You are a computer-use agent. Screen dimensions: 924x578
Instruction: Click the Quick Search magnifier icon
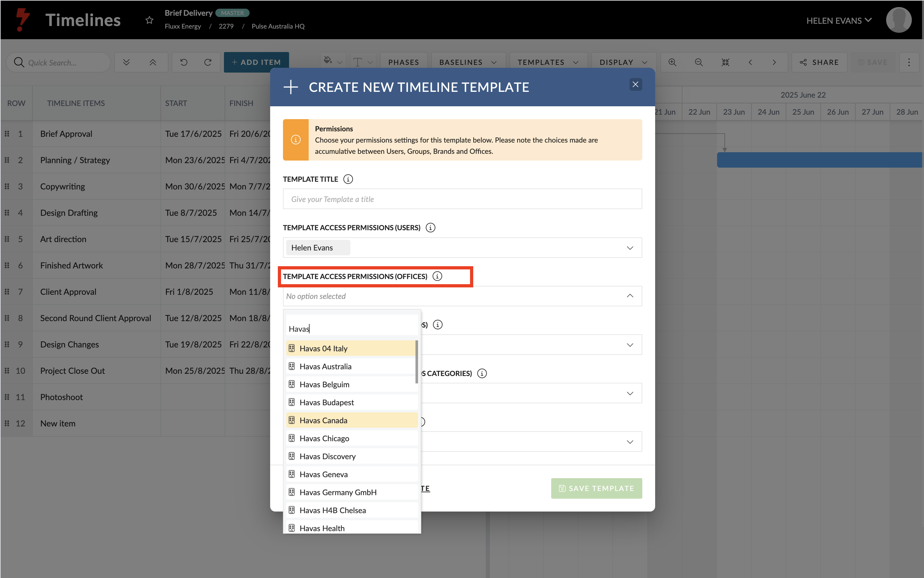tap(19, 62)
